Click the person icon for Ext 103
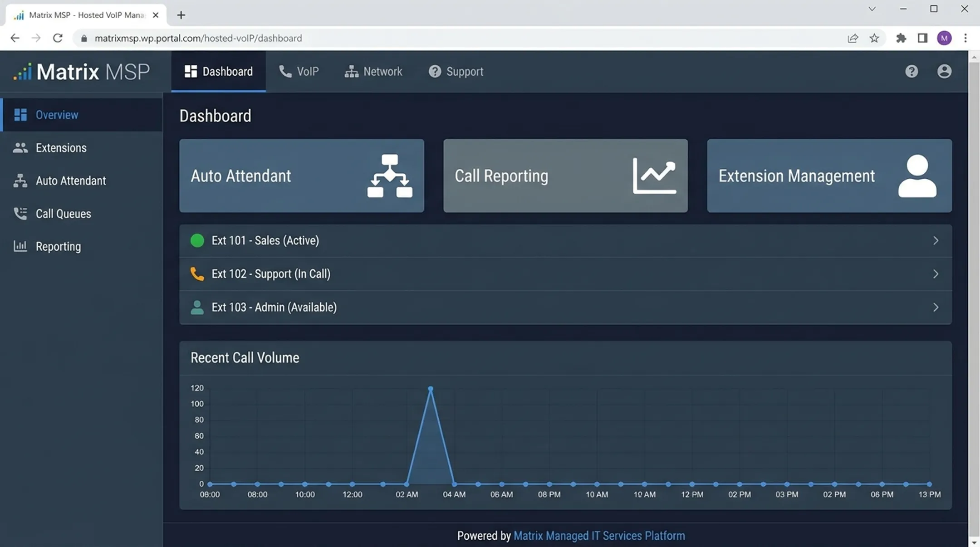 click(x=197, y=308)
